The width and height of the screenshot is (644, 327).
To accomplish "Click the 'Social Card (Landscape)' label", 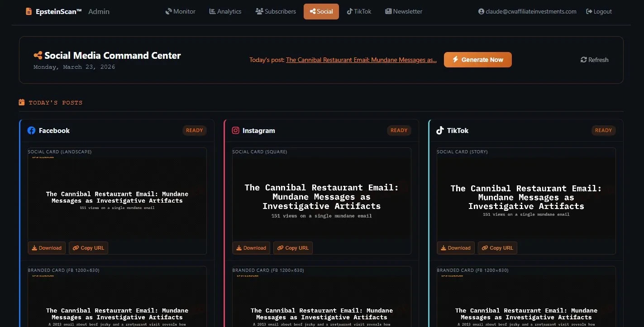I will click(x=60, y=152).
